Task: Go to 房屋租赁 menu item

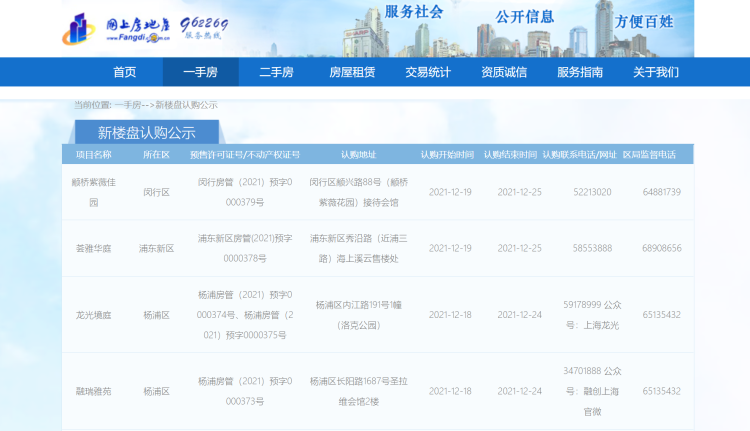Action: [352, 72]
